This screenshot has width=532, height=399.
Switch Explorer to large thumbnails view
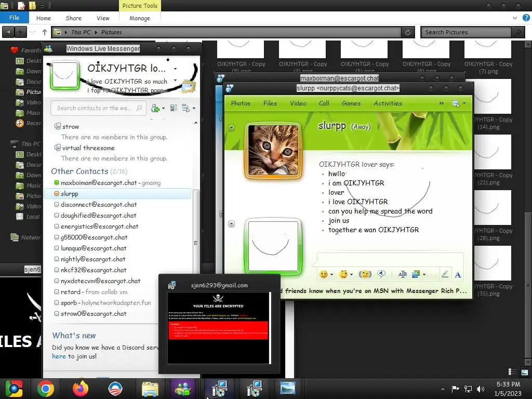coord(525,372)
